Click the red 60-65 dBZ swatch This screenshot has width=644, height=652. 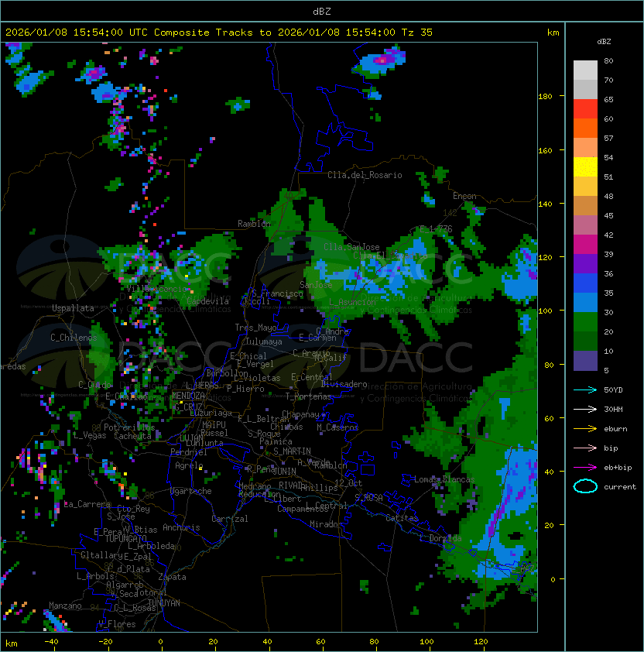click(585, 109)
